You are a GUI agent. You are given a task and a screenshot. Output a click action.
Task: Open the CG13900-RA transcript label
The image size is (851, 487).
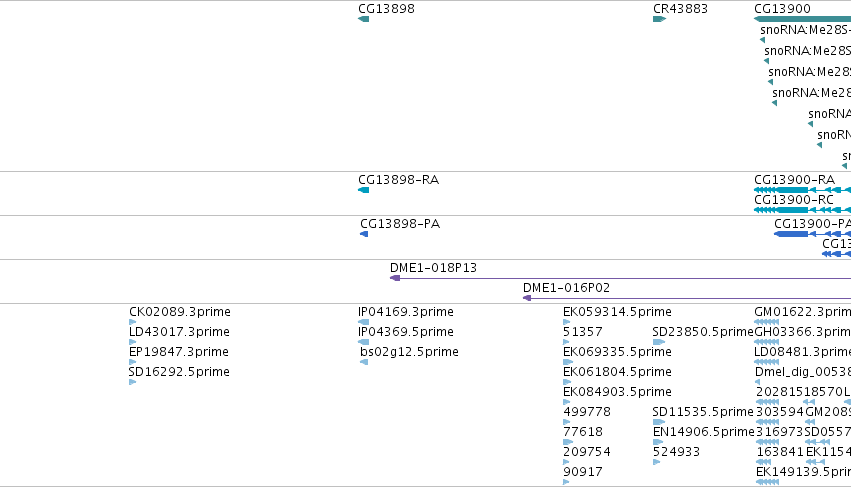(x=795, y=180)
